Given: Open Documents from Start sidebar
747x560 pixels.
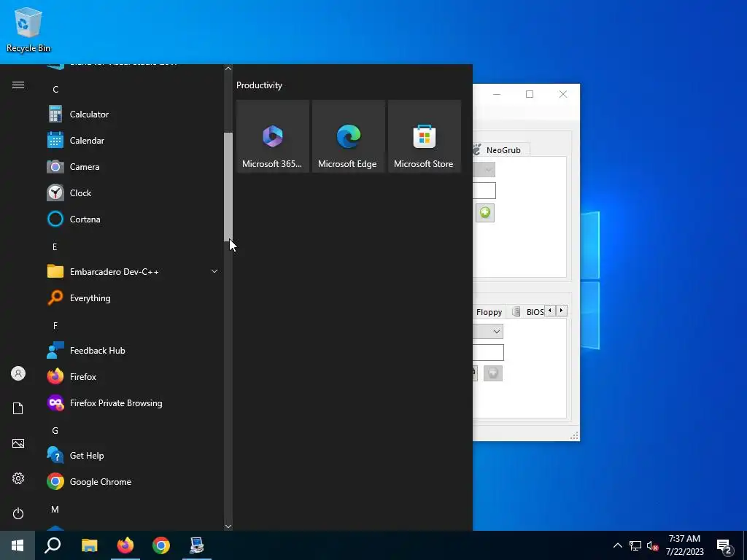Looking at the screenshot, I should (x=18, y=408).
